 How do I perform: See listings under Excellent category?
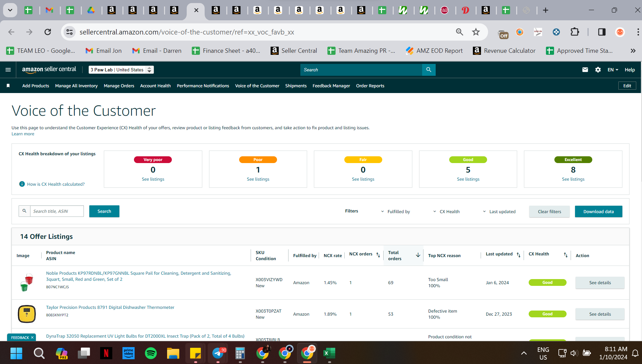(573, 179)
